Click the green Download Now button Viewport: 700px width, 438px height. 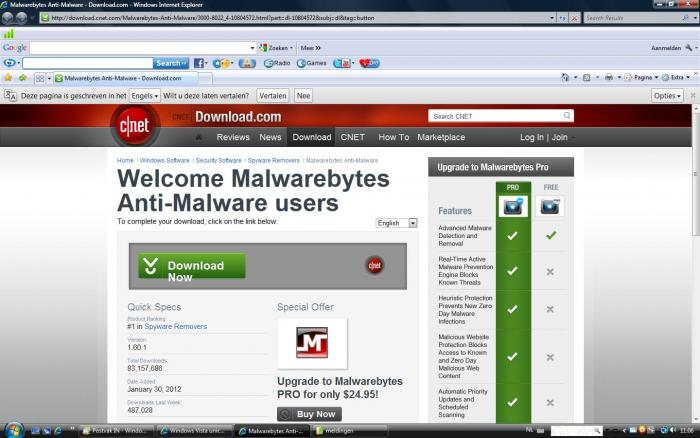tap(192, 266)
